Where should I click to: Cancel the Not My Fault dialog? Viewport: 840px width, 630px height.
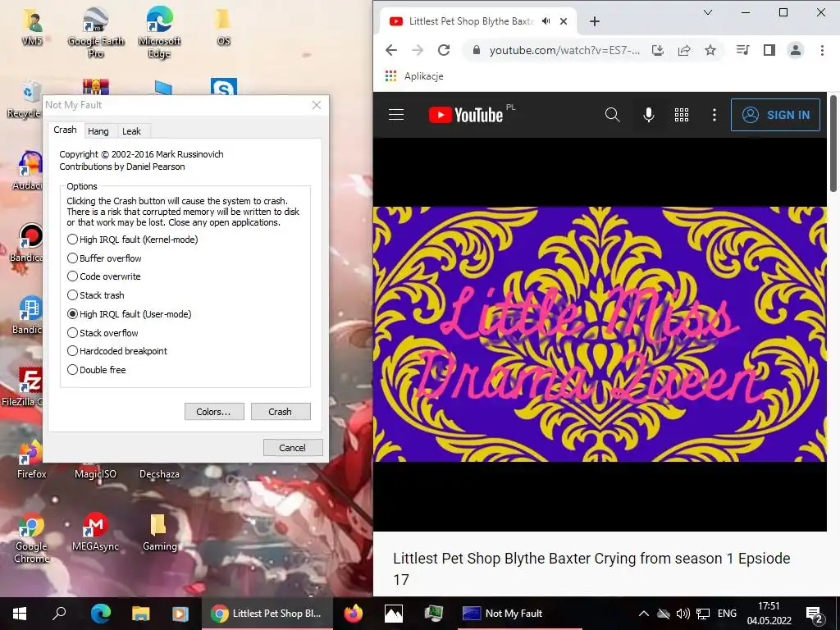click(293, 447)
